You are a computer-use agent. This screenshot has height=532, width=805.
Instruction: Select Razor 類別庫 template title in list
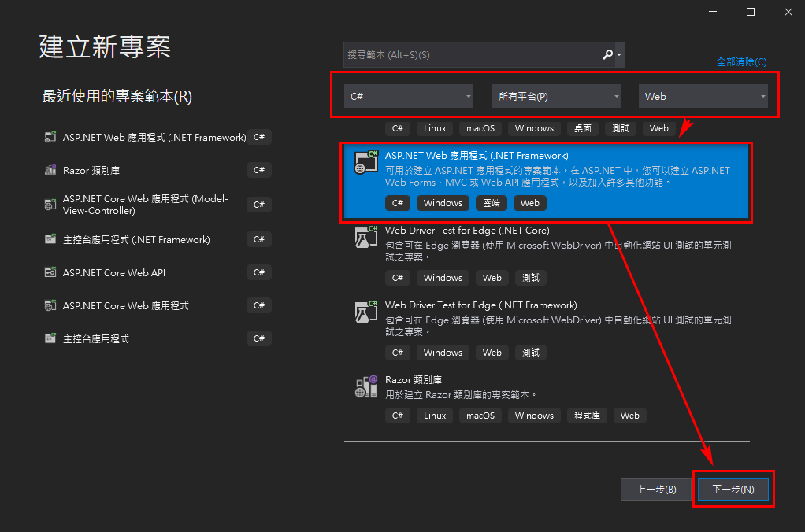(414, 379)
